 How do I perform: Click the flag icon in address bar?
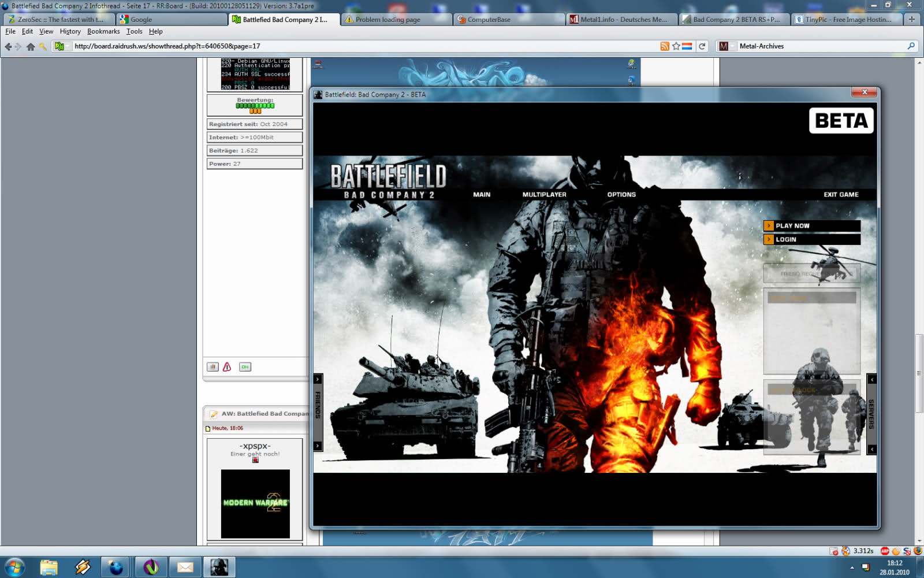click(687, 46)
